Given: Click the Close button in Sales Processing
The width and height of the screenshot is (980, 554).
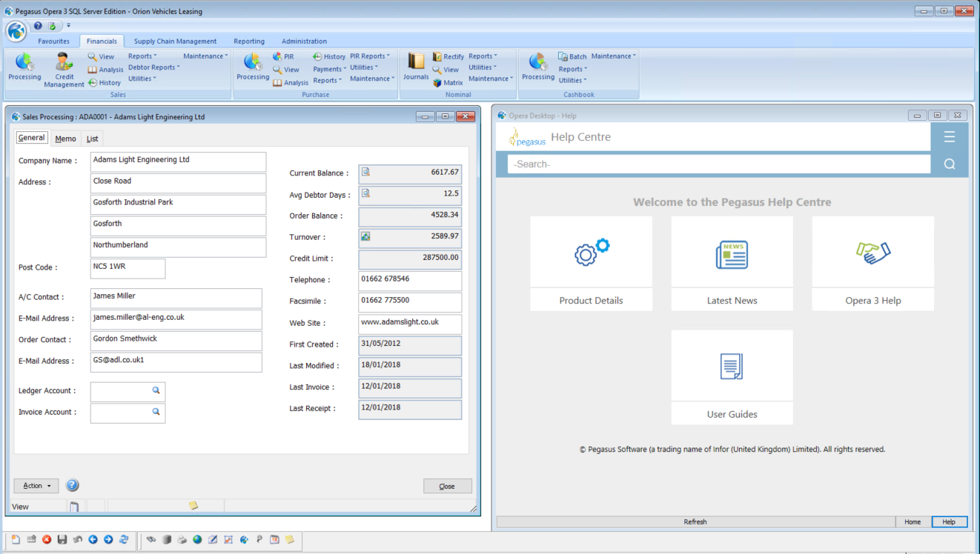Looking at the screenshot, I should coord(447,487).
